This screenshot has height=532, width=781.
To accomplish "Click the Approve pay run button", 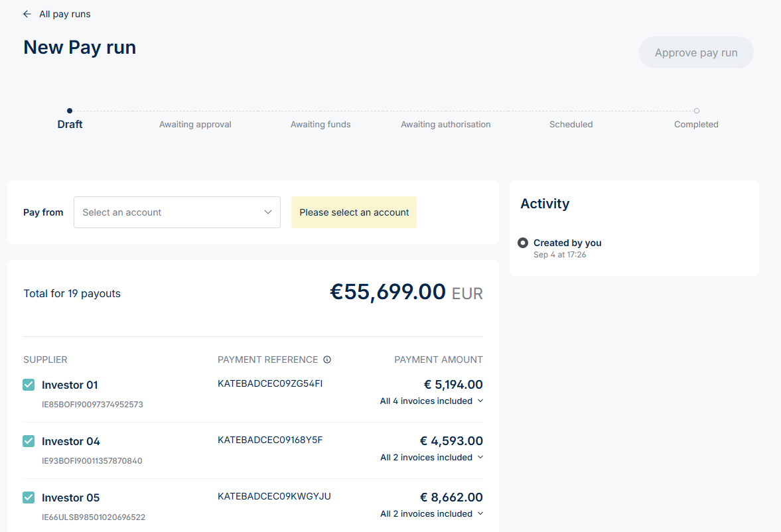I will [x=696, y=52].
